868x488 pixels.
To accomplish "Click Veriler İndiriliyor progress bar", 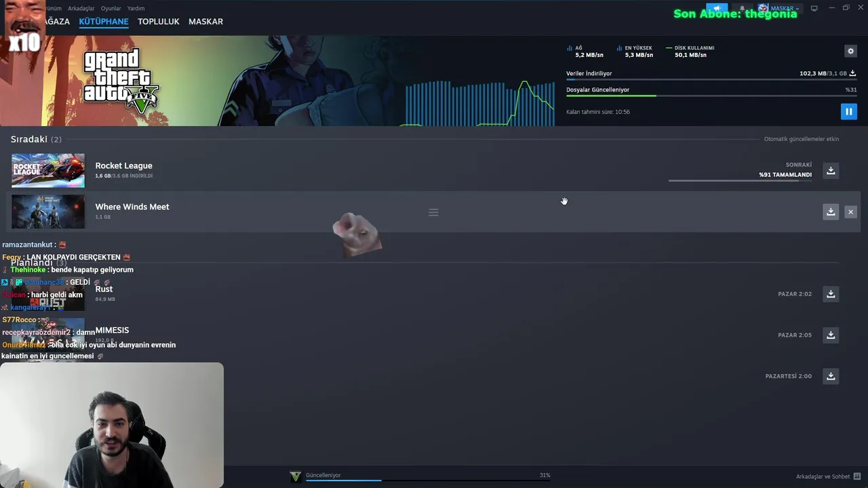I will coord(711,79).
